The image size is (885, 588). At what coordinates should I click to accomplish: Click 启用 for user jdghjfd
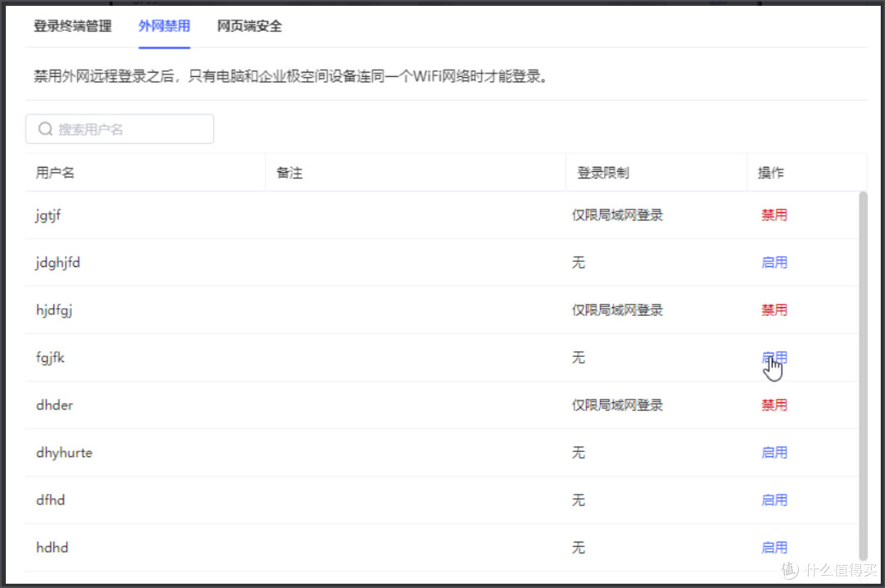tap(774, 263)
